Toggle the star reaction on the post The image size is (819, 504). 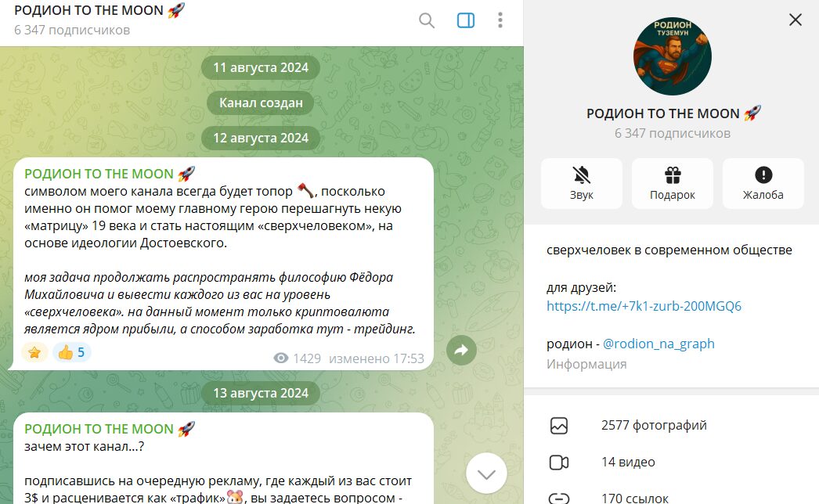coord(34,352)
